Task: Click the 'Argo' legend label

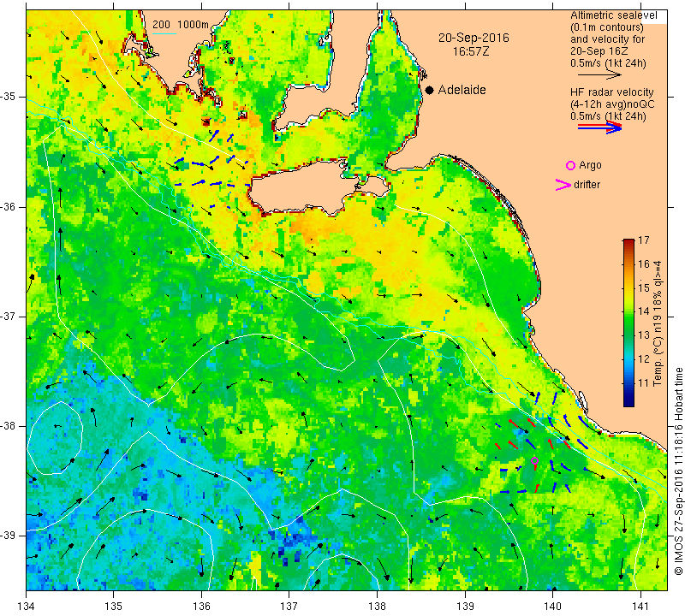Action: pos(590,165)
